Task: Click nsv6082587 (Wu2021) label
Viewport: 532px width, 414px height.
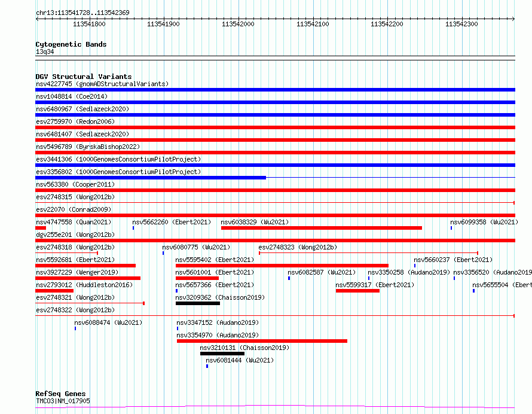Action: (322, 272)
